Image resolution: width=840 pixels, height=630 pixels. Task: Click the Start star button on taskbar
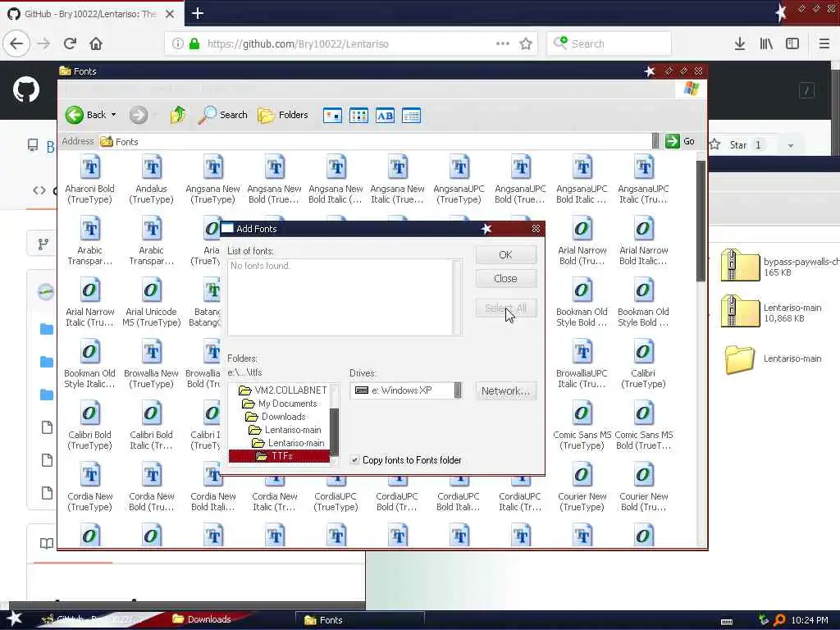click(15, 619)
